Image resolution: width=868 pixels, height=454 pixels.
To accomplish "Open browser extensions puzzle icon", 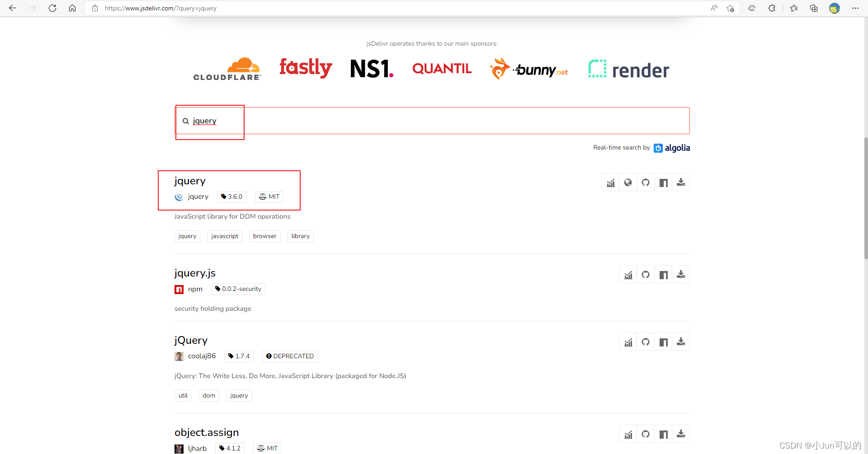I will pyautogui.click(x=772, y=8).
